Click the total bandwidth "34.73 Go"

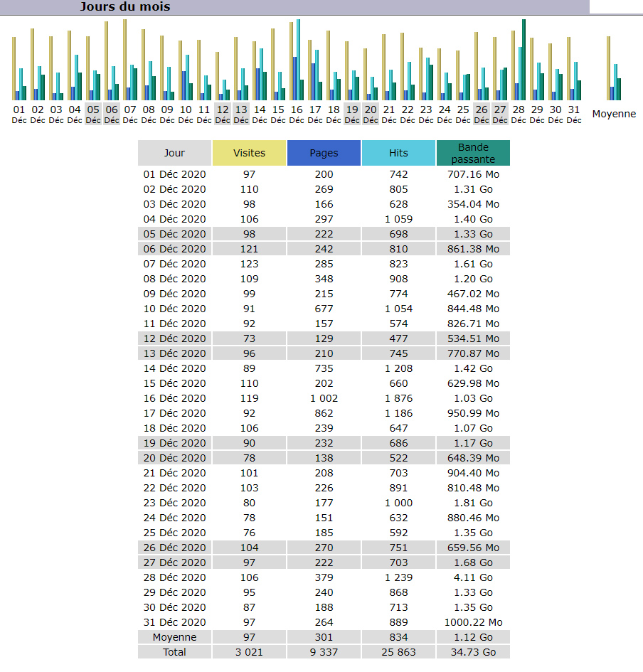[x=473, y=652]
